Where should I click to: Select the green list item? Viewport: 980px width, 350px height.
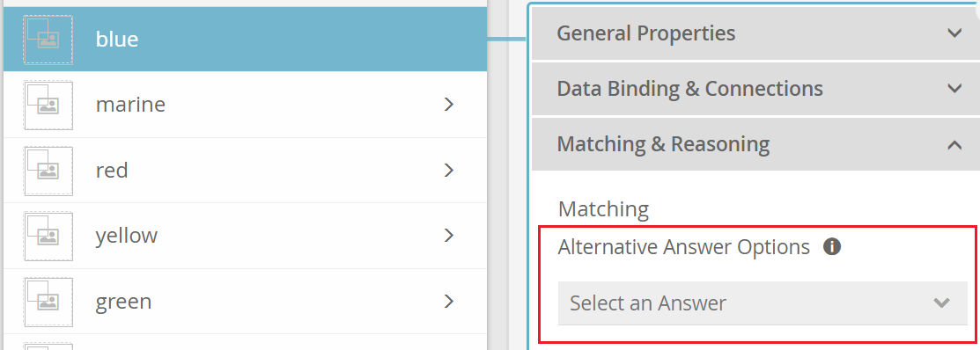click(x=245, y=302)
